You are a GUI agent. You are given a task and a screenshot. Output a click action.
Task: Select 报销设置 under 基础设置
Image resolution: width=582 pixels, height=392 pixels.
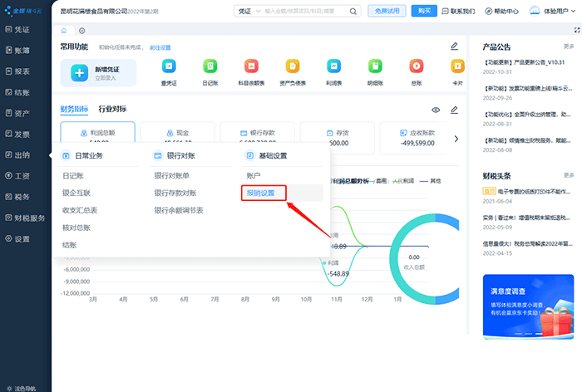pos(260,193)
